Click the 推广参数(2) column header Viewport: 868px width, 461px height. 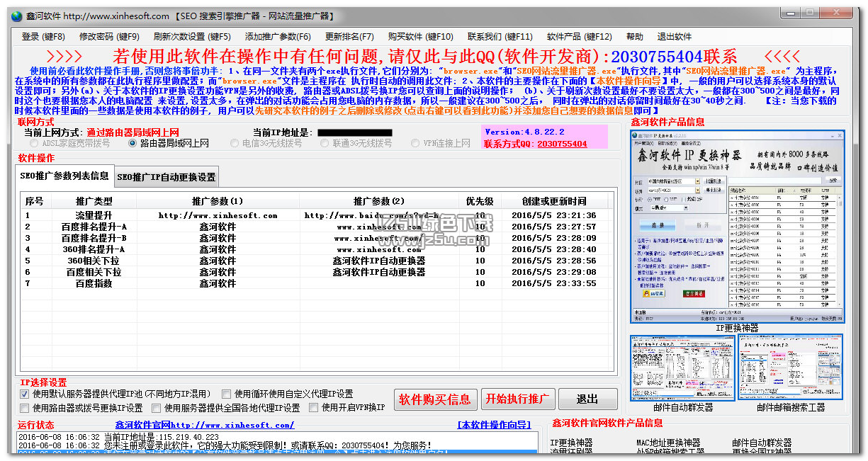[x=379, y=201]
